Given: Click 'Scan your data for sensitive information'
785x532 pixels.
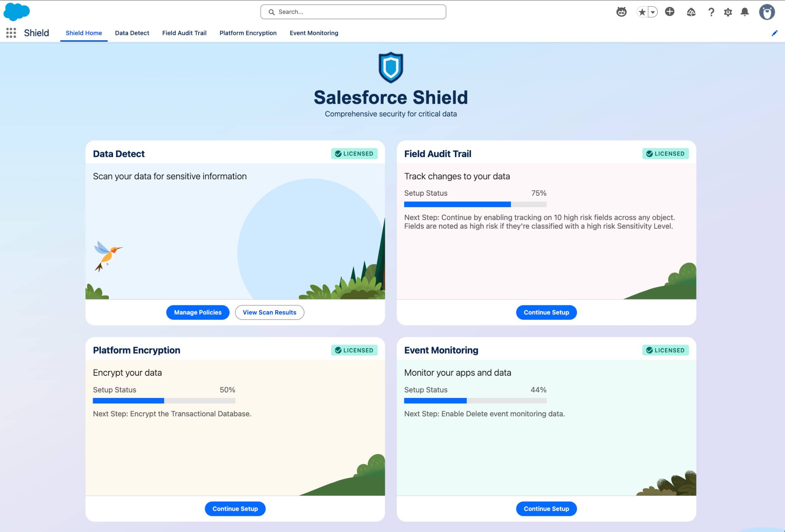Looking at the screenshot, I should point(170,176).
